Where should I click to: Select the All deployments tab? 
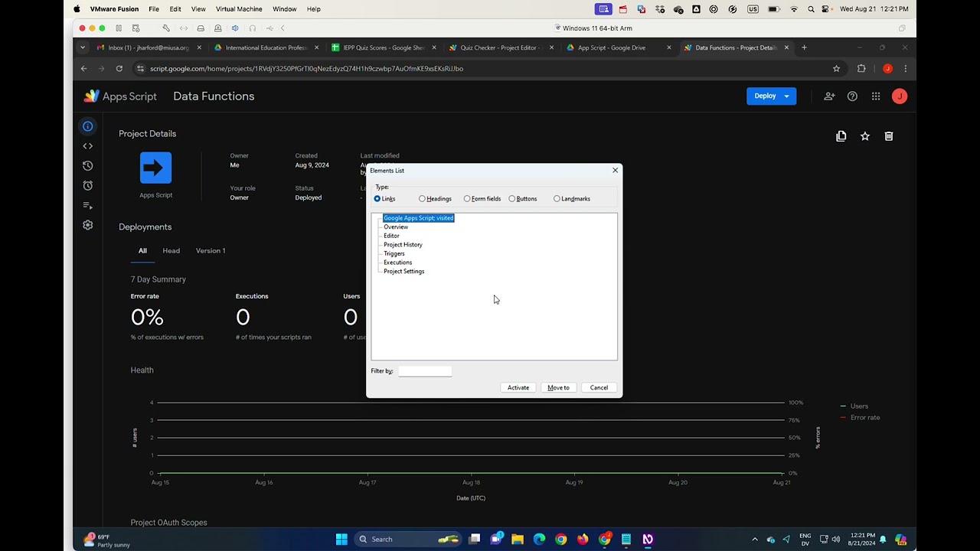point(142,251)
